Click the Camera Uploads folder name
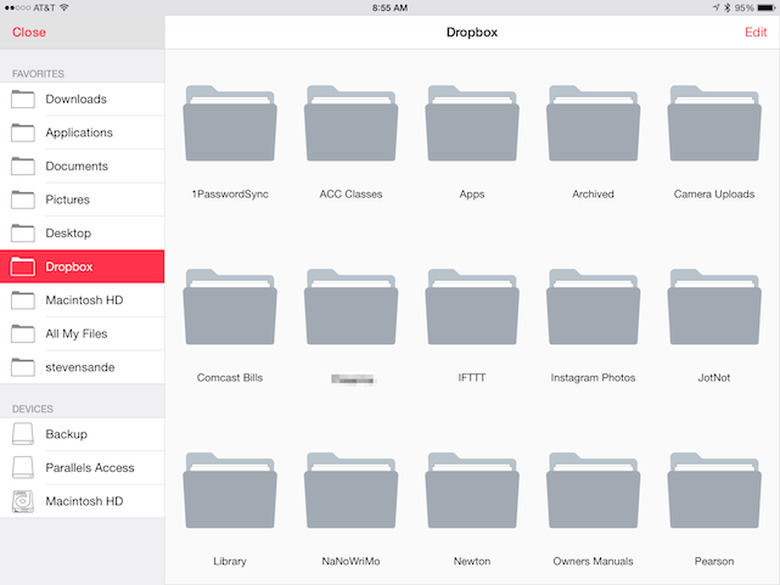The image size is (780, 585). (x=714, y=194)
